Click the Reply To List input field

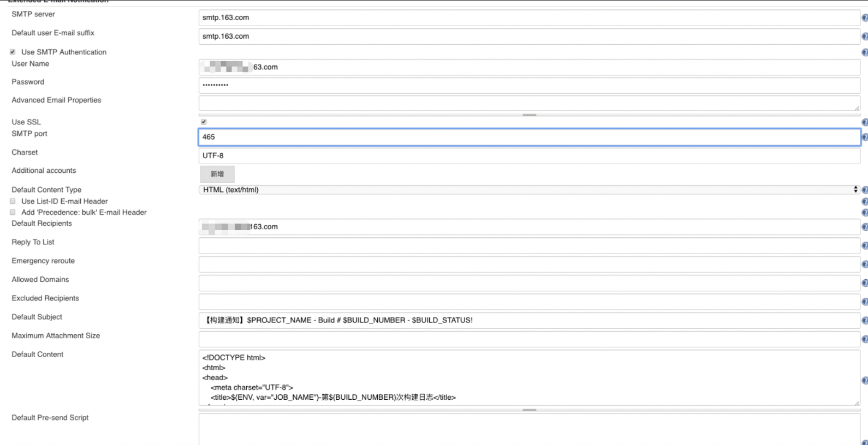[x=528, y=245]
